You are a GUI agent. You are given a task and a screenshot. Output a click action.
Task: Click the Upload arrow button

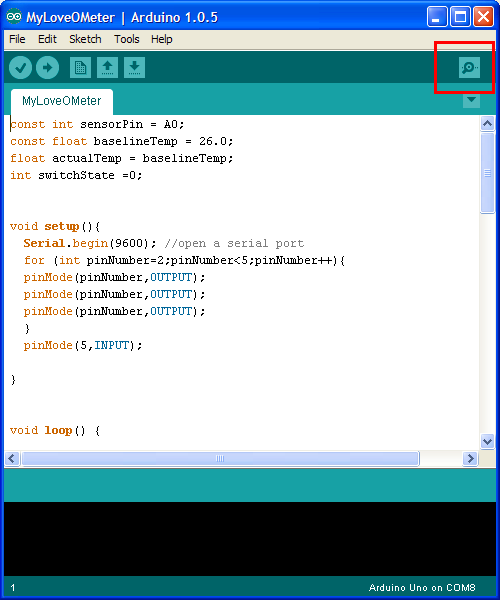[47, 68]
